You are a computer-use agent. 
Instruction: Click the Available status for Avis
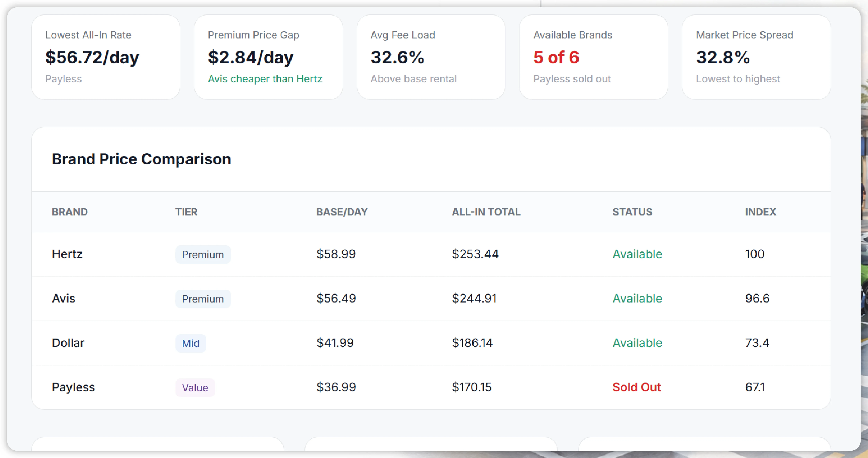point(637,299)
